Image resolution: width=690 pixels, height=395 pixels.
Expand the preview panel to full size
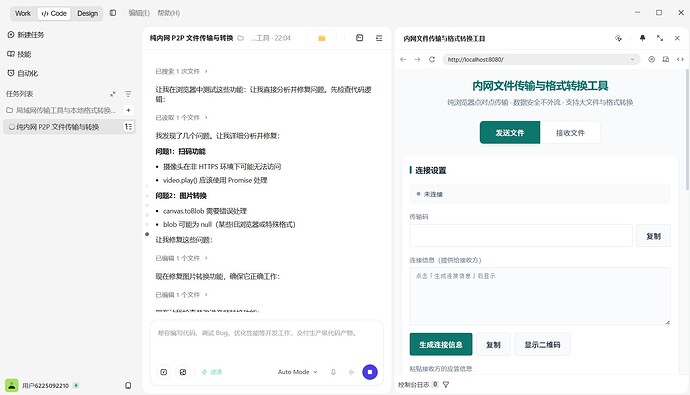[x=660, y=38]
